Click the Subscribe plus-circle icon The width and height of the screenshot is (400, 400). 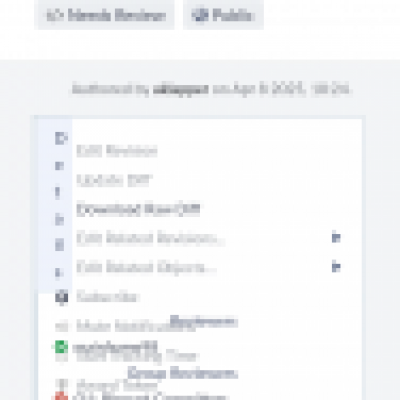pyautogui.click(x=61, y=296)
